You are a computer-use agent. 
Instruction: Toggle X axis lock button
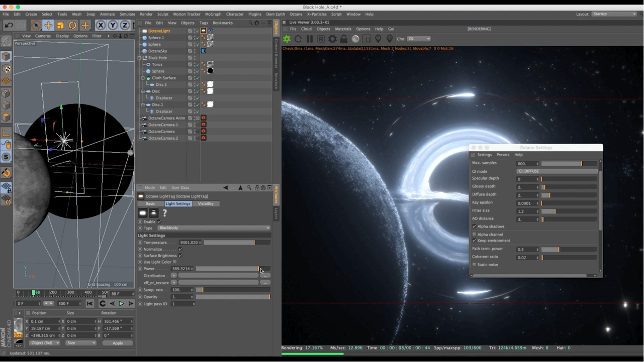click(100, 25)
